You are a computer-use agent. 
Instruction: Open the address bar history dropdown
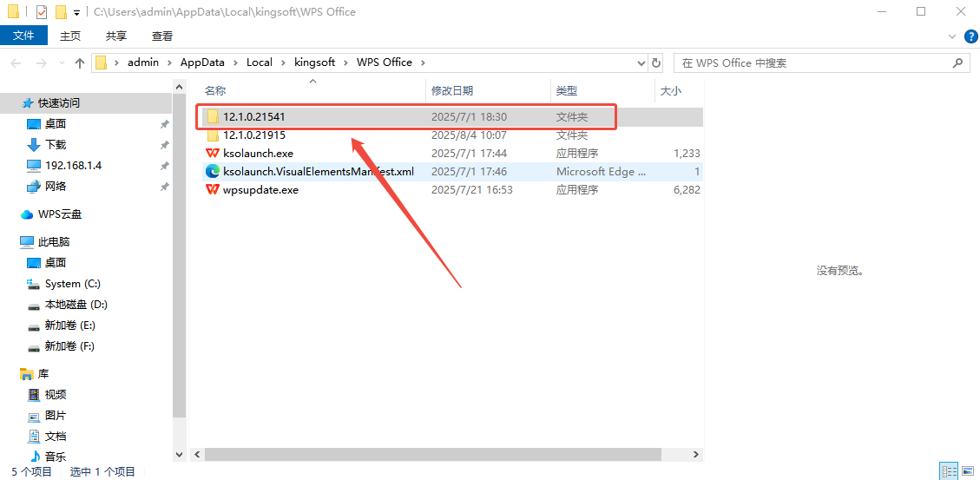641,63
